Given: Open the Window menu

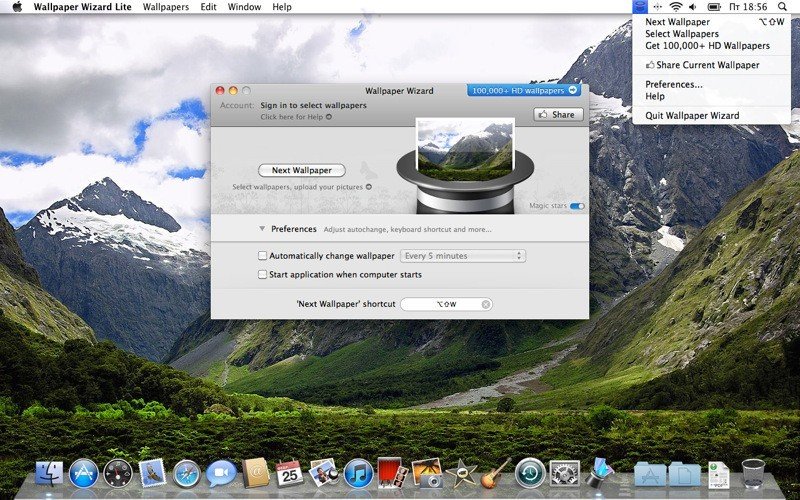Looking at the screenshot, I should coord(244,7).
